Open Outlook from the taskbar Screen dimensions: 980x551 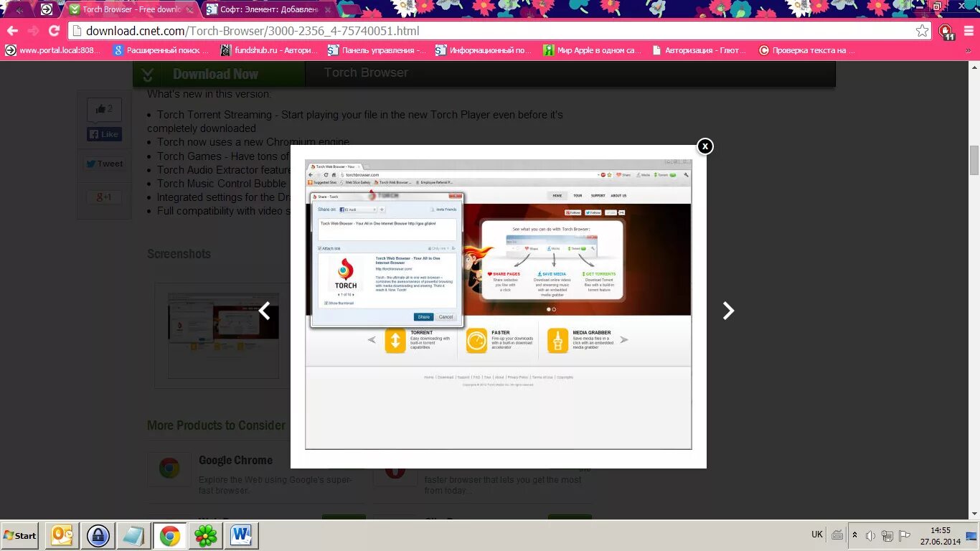point(62,536)
